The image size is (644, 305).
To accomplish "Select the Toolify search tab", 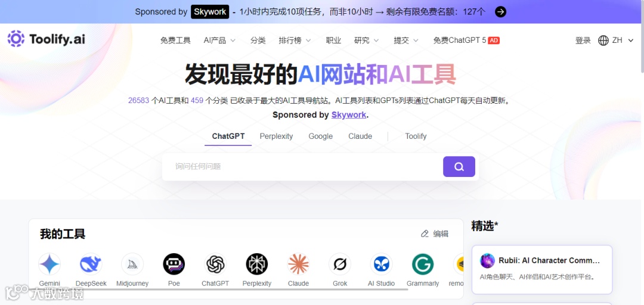I will [416, 136].
